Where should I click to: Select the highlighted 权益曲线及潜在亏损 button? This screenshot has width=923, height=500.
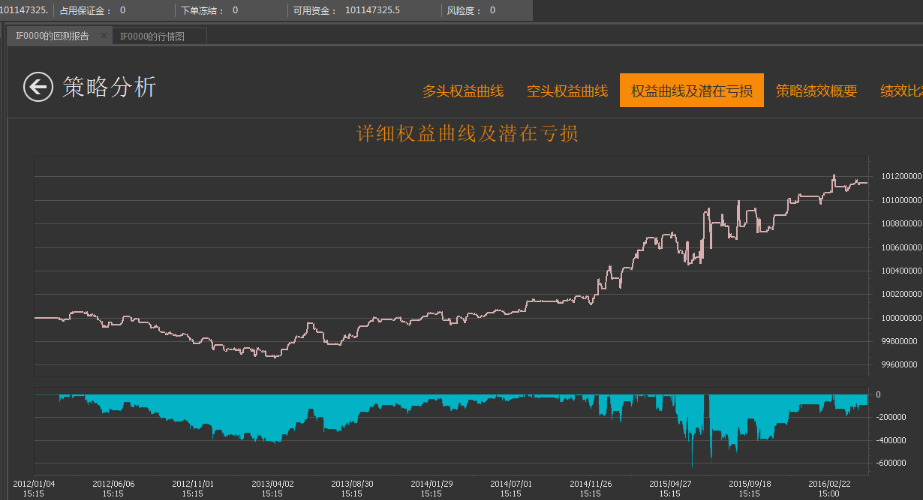(x=691, y=91)
